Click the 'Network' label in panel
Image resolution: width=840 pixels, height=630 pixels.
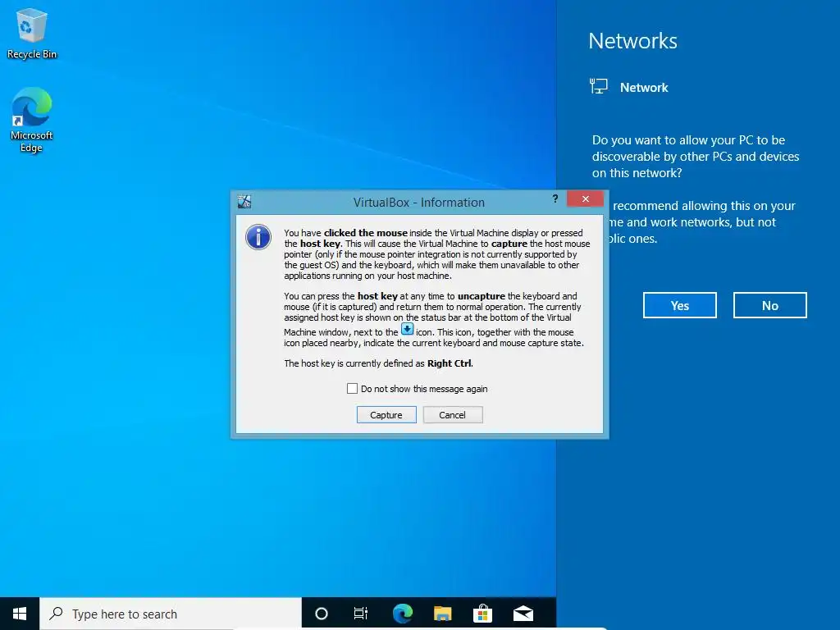pos(644,87)
